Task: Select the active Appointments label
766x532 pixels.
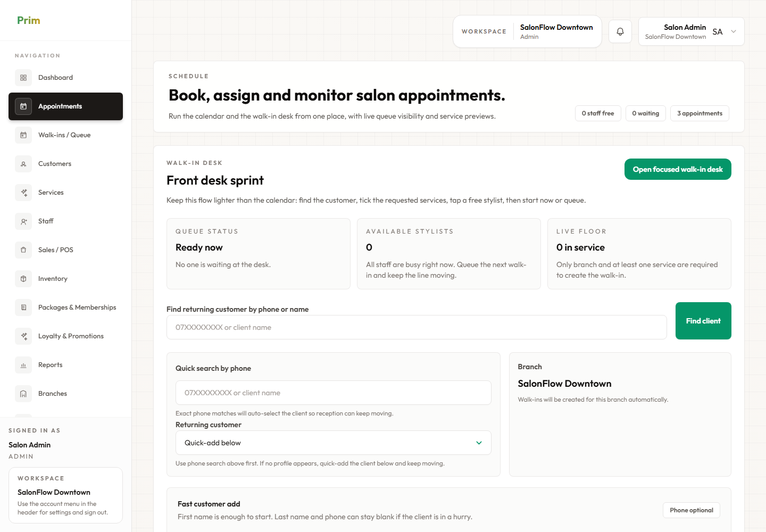Action: click(60, 106)
